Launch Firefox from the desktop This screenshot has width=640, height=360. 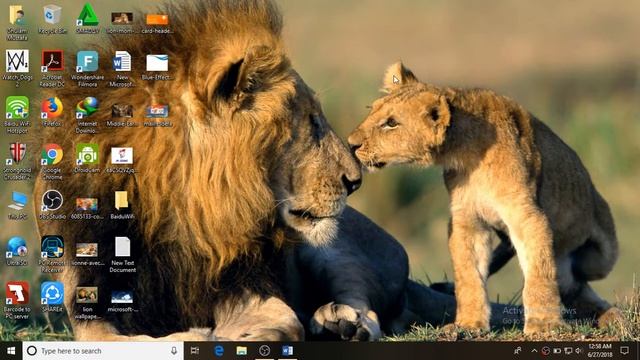coord(52,111)
